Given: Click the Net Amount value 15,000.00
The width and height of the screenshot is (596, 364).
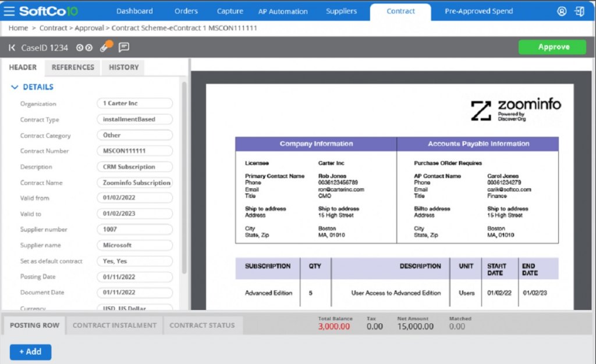Looking at the screenshot, I should pos(416,326).
